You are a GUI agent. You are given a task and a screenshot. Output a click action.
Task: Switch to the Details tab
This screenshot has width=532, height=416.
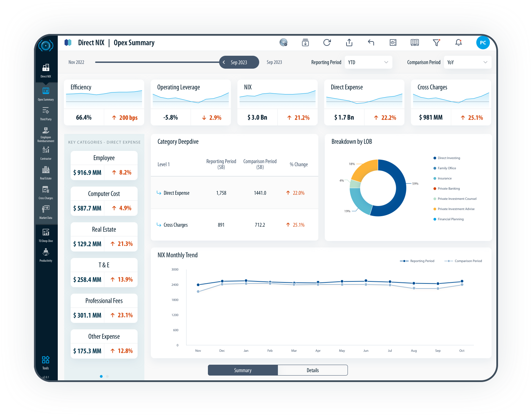pos(313,370)
